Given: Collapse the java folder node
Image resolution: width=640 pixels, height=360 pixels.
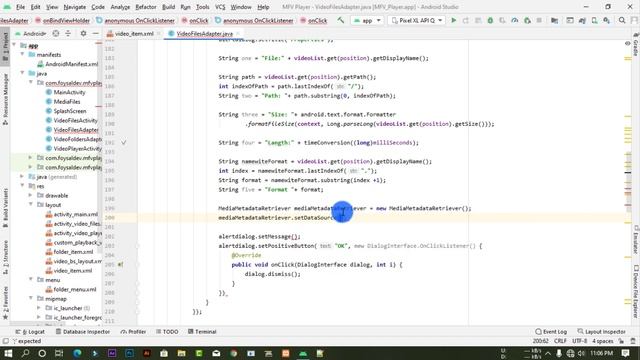Looking at the screenshot, I should tap(23, 73).
